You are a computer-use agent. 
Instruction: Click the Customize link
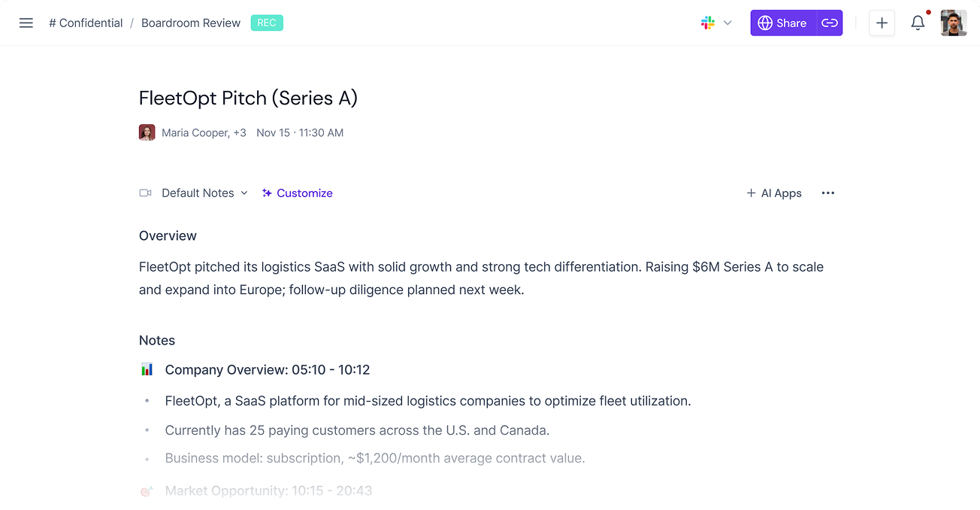point(304,193)
